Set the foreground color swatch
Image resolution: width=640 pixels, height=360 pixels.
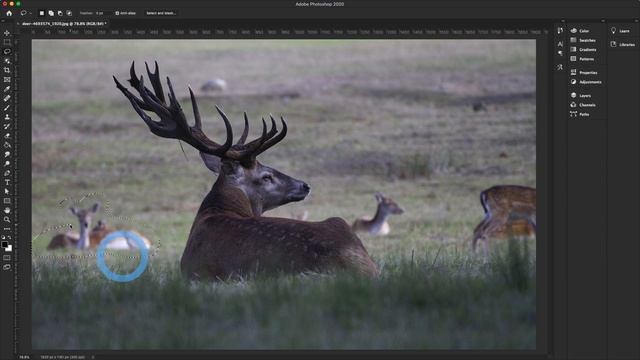pyautogui.click(x=4, y=244)
